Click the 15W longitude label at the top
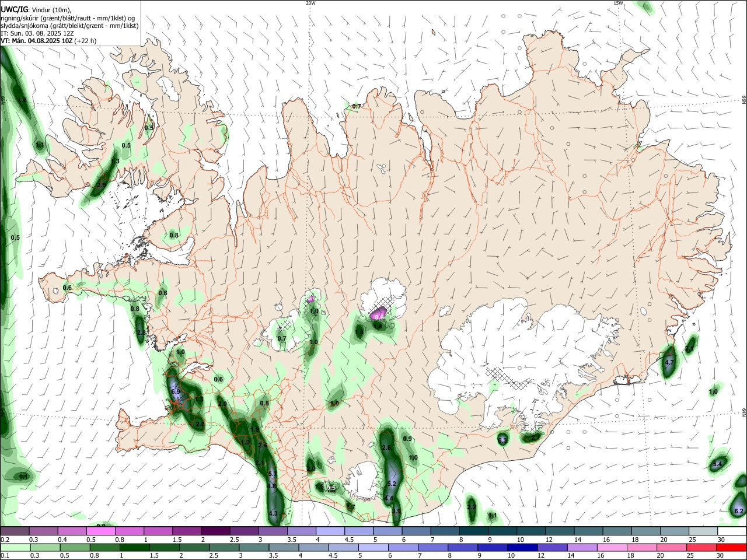 tap(619, 3)
